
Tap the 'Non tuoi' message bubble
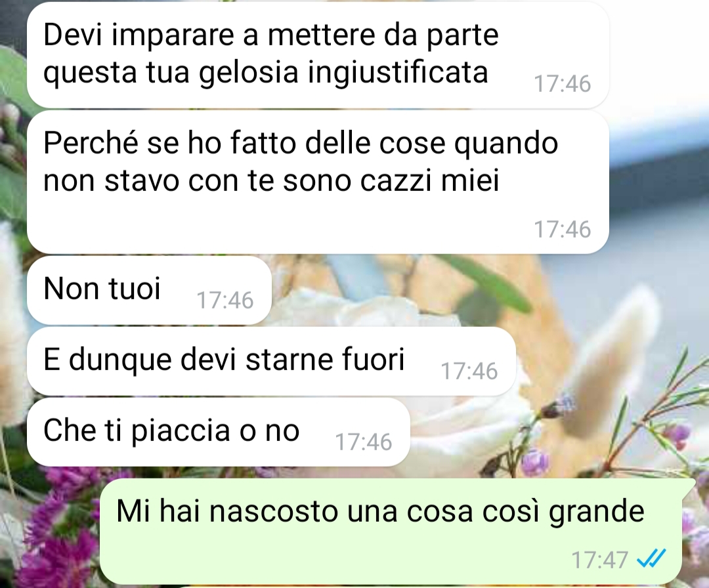[x=149, y=290]
